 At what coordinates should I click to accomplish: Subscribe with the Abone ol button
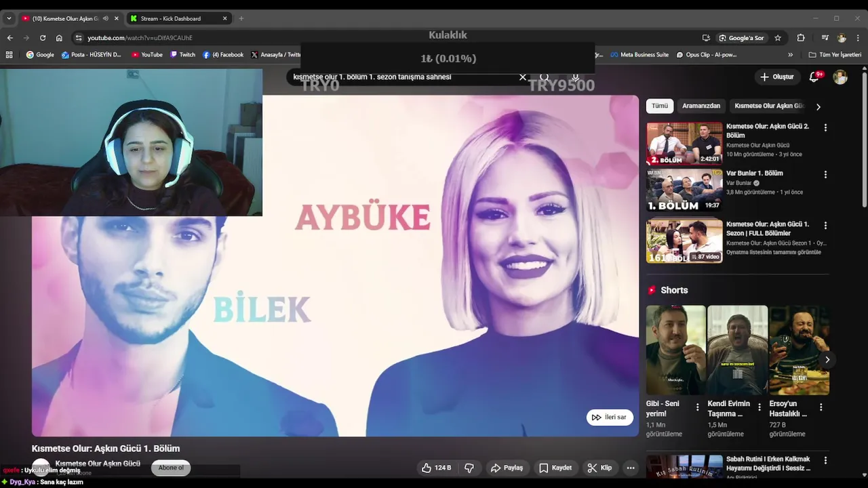pos(171,468)
